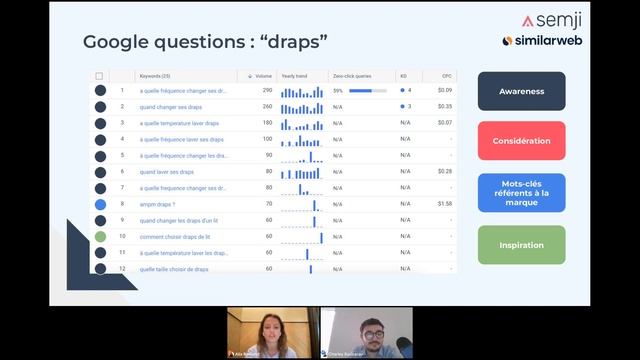Click the yearly trend chart for 'ampm draps ?'
Image resolution: width=640 pixels, height=360 pixels.
[302, 205]
